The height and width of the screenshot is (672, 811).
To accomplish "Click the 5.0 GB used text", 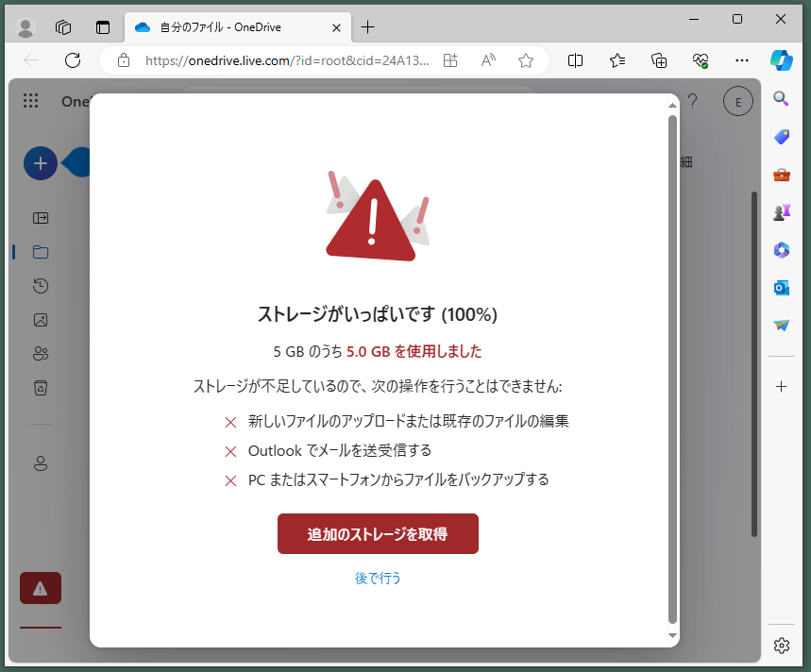I will tap(414, 351).
